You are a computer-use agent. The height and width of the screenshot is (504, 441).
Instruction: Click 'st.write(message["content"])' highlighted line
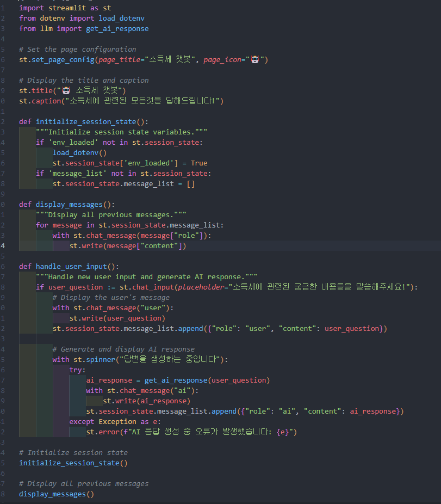click(128, 245)
